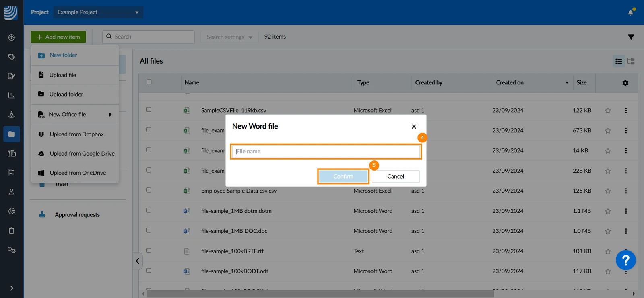
Task: Open more options for file-sample_1MB dotm.dotm
Action: (626, 211)
